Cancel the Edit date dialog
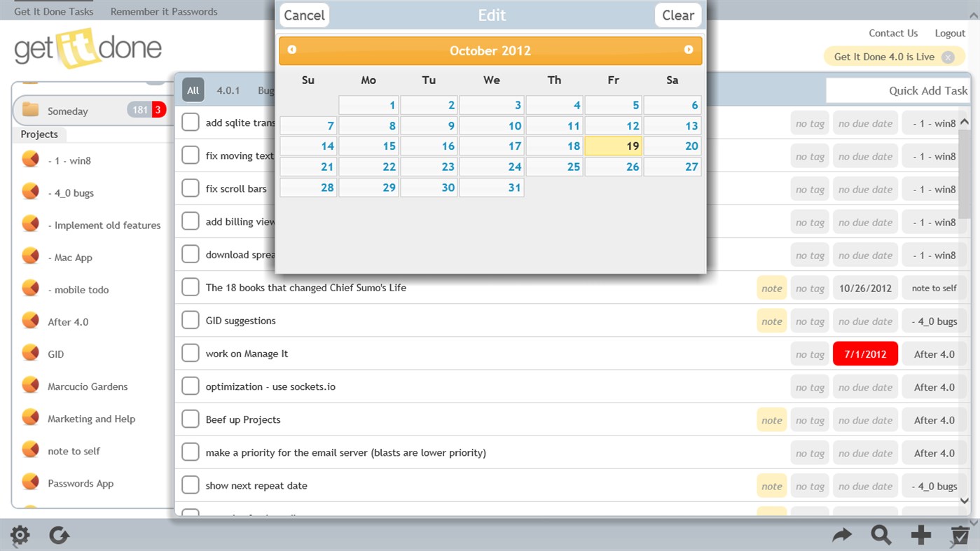 [x=303, y=15]
